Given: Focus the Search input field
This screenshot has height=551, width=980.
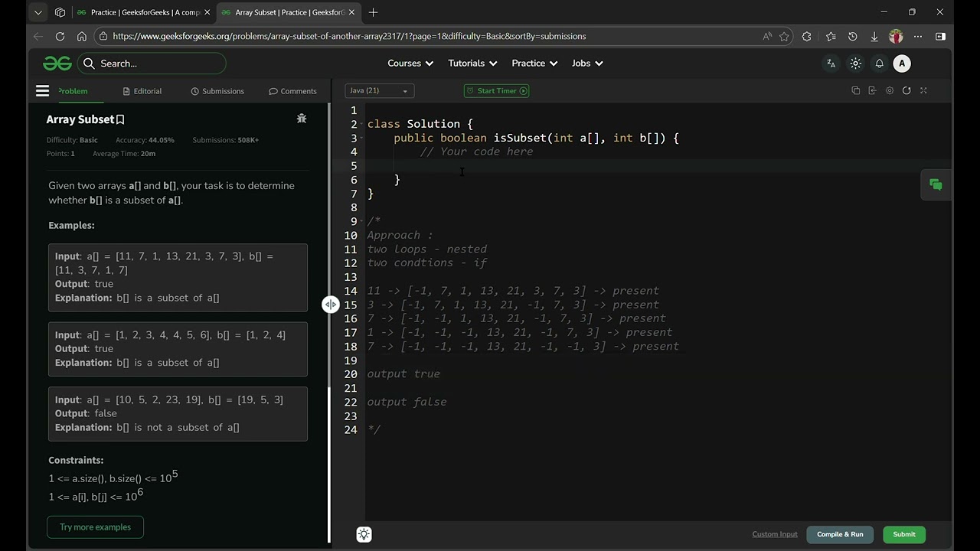Looking at the screenshot, I should [152, 64].
